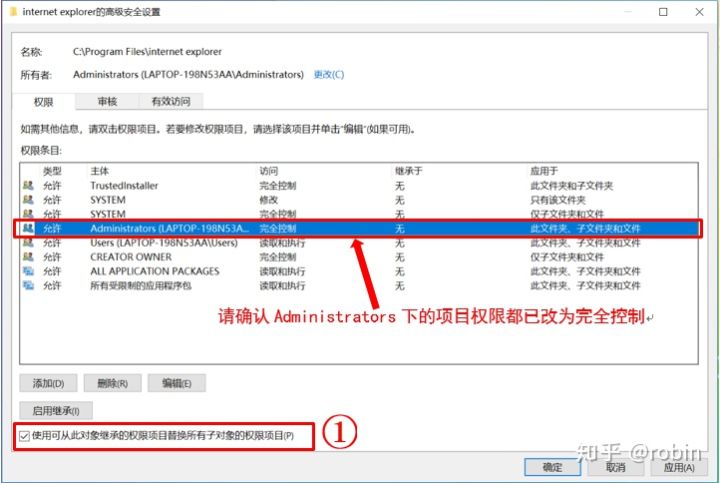Click the path C:\Program Files\internet explorer
The image size is (720, 483).
click(147, 51)
